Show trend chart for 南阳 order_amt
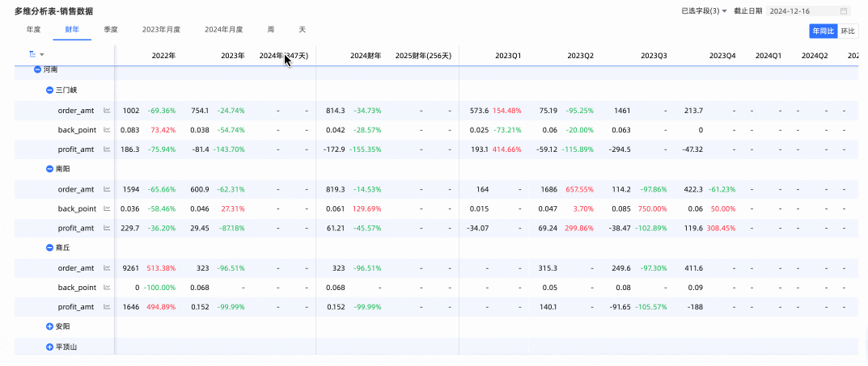The height and width of the screenshot is (366, 868). coord(107,189)
